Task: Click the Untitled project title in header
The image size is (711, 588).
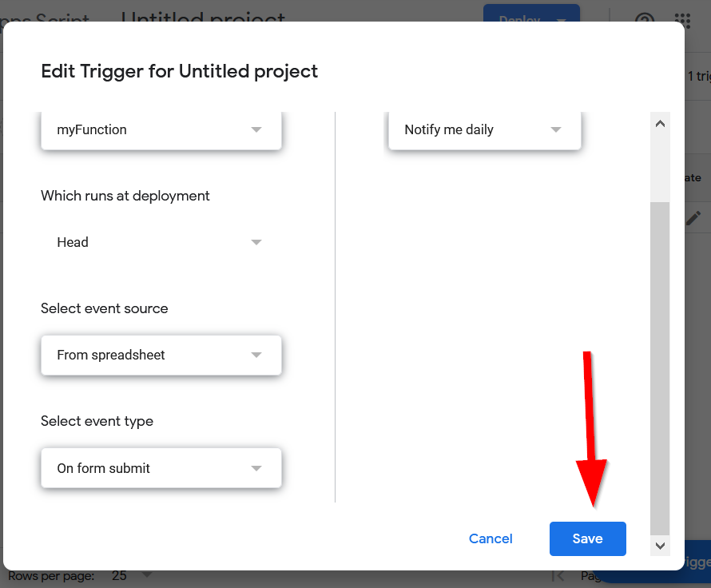Action: coord(203,18)
